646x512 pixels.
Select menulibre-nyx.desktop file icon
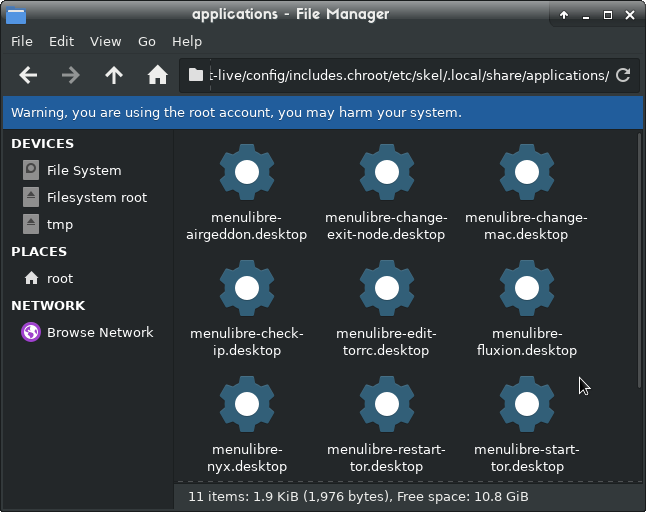click(x=246, y=405)
